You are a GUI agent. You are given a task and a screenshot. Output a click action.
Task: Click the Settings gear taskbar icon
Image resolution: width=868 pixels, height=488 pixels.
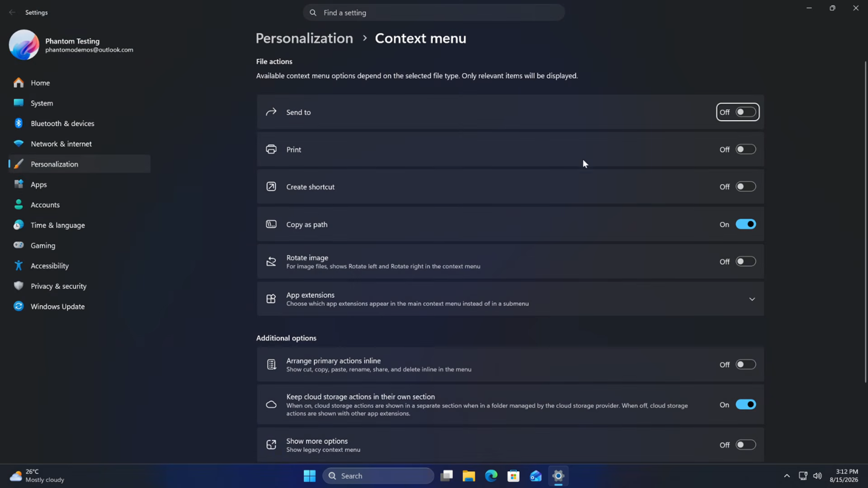558,476
